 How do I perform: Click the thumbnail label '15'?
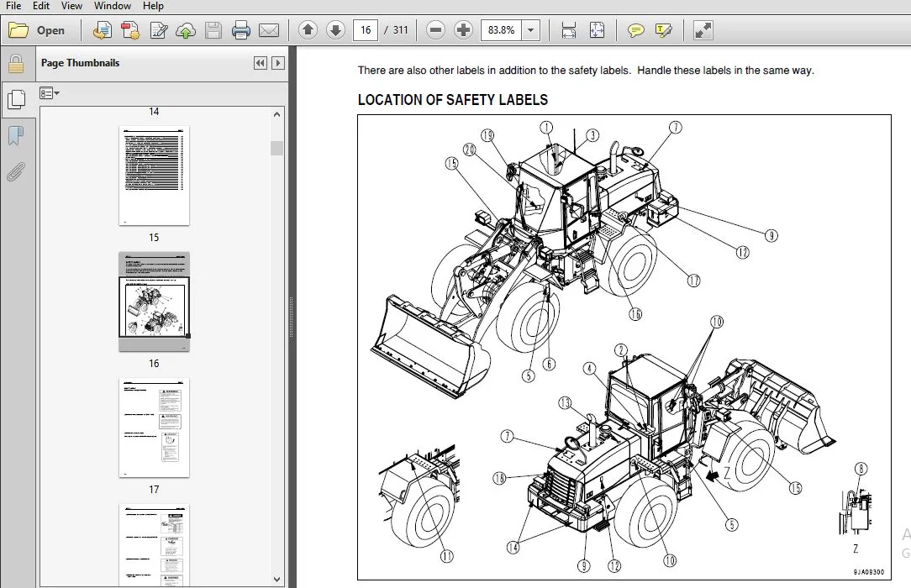154,238
